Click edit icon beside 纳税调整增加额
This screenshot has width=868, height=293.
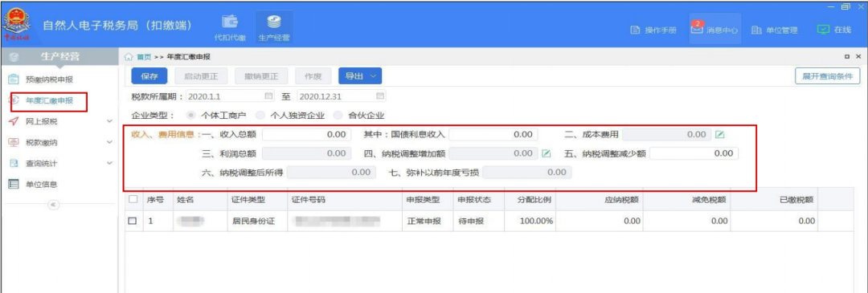(546, 153)
